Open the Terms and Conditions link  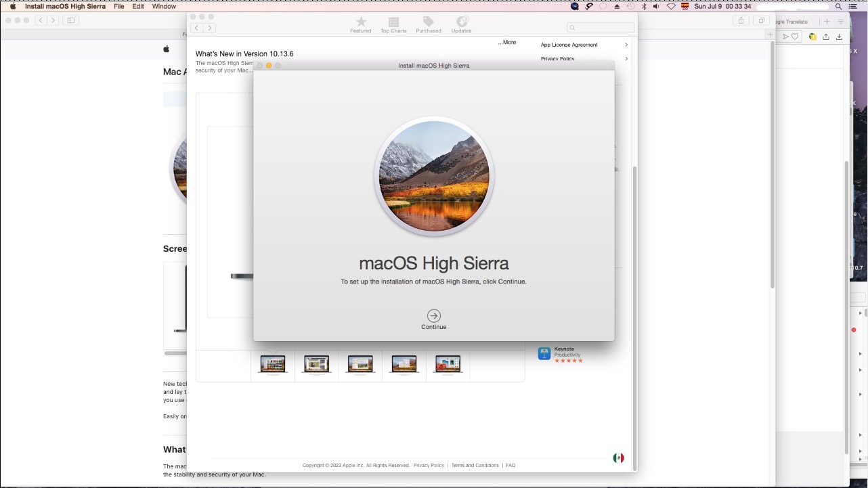(x=475, y=466)
